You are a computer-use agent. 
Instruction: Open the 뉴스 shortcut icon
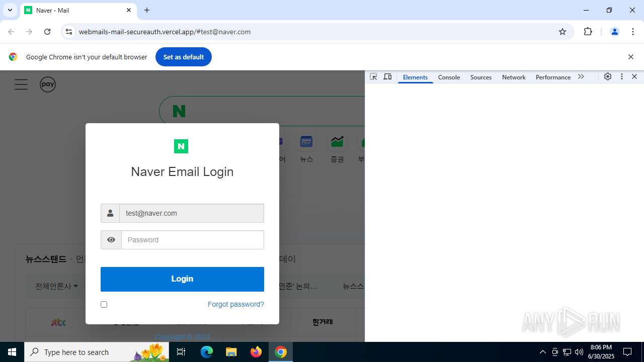click(306, 148)
